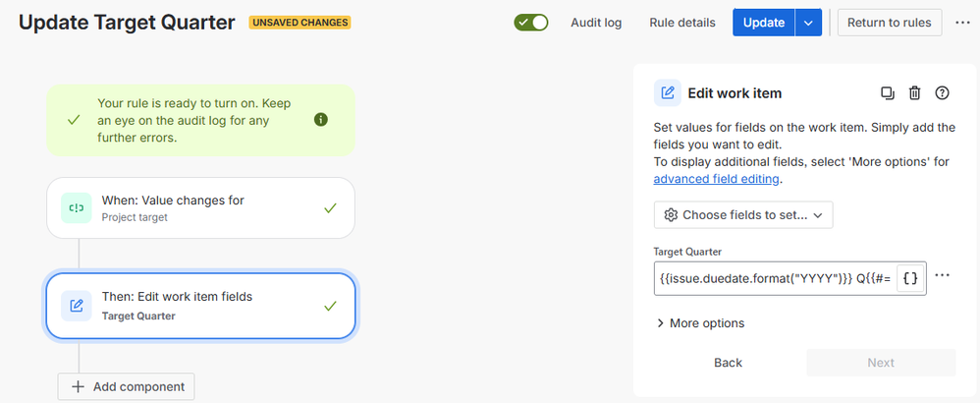Open Target Quarter field's three-dot menu
This screenshot has width=980, height=403.
pyautogui.click(x=942, y=275)
